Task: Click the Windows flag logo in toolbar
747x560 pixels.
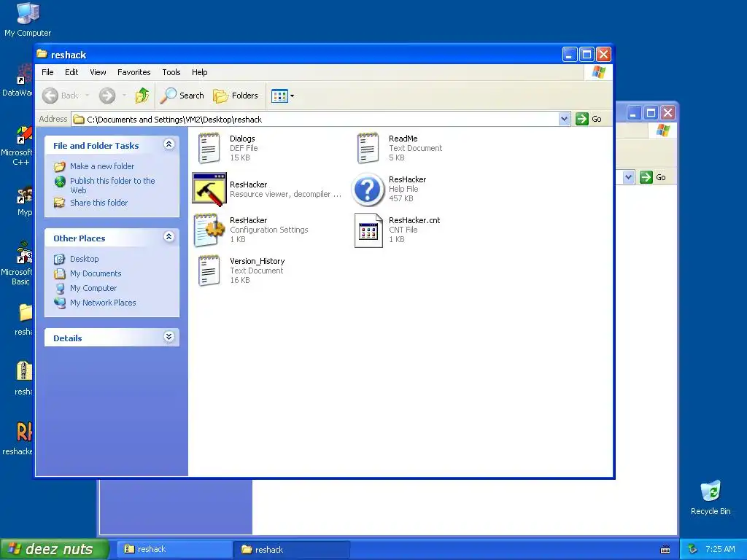Action: coord(599,72)
